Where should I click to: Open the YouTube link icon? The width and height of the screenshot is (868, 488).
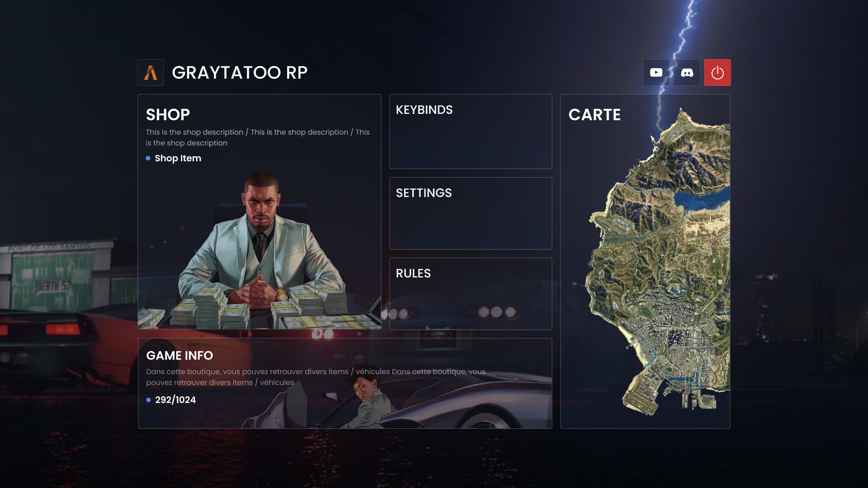click(x=656, y=72)
